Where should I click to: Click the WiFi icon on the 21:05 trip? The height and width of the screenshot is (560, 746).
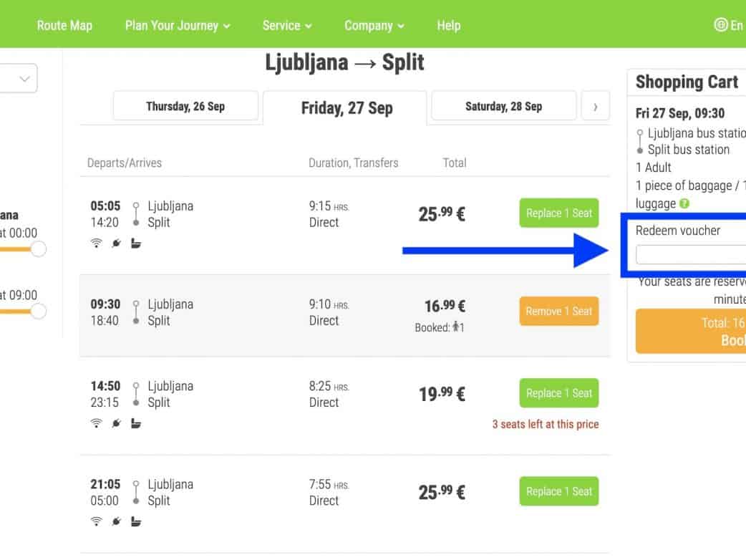click(x=96, y=521)
